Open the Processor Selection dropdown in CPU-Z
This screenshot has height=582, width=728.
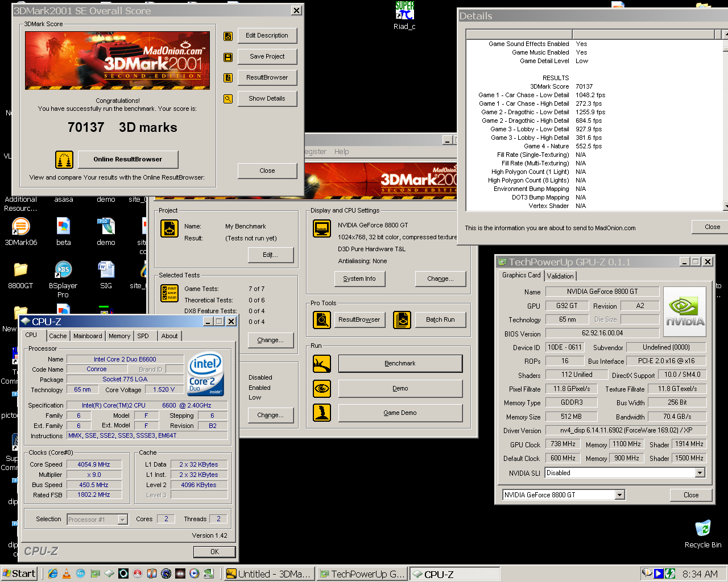coord(123,519)
